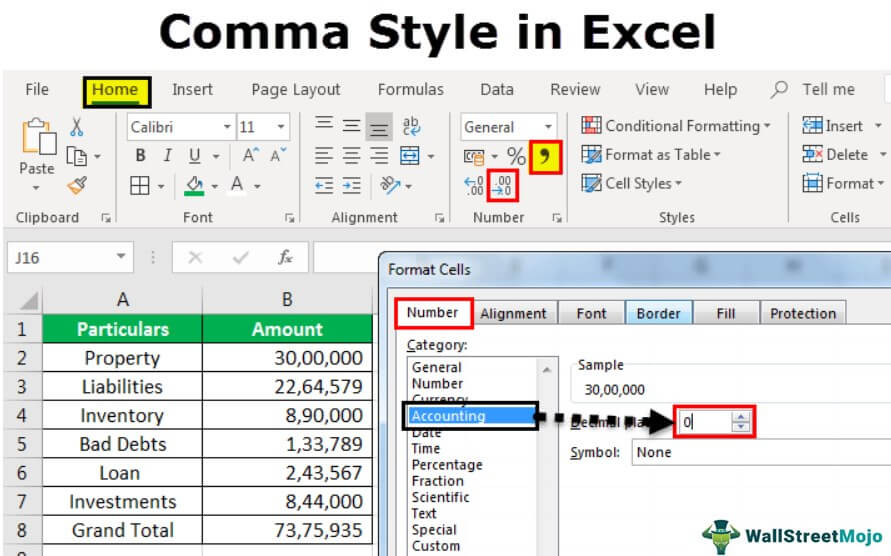This screenshot has height=556, width=891.
Task: Open the font size 11 dropdown
Action: pos(281,127)
